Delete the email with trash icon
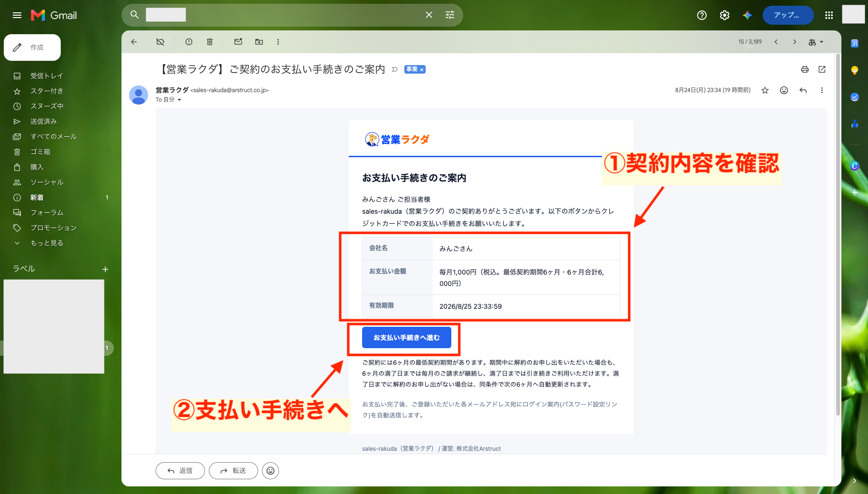The width and height of the screenshot is (868, 494). (210, 42)
